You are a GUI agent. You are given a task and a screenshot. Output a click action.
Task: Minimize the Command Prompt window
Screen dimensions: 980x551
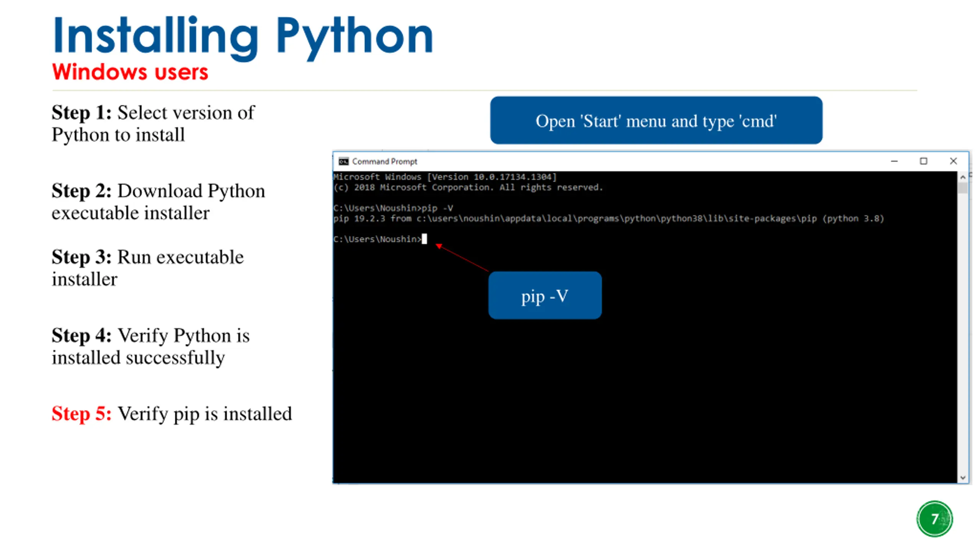coord(894,161)
